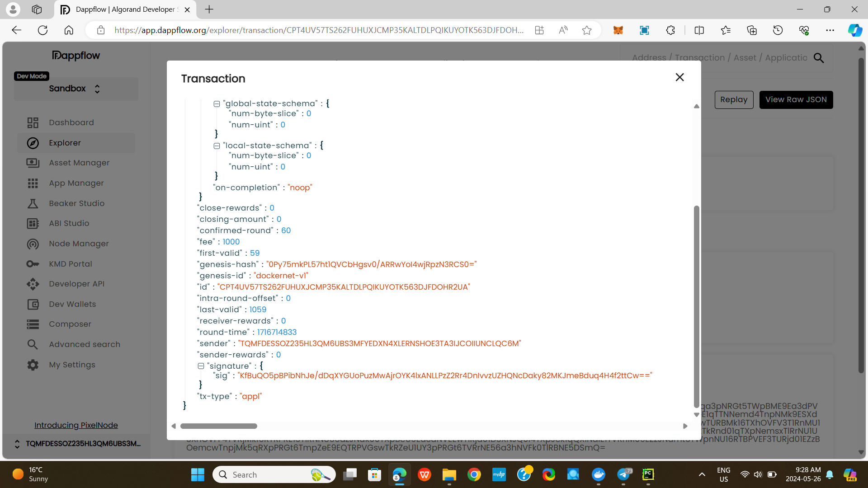The height and width of the screenshot is (488, 868).
Task: Click the MetaMask fox extension icon
Action: 618,30
